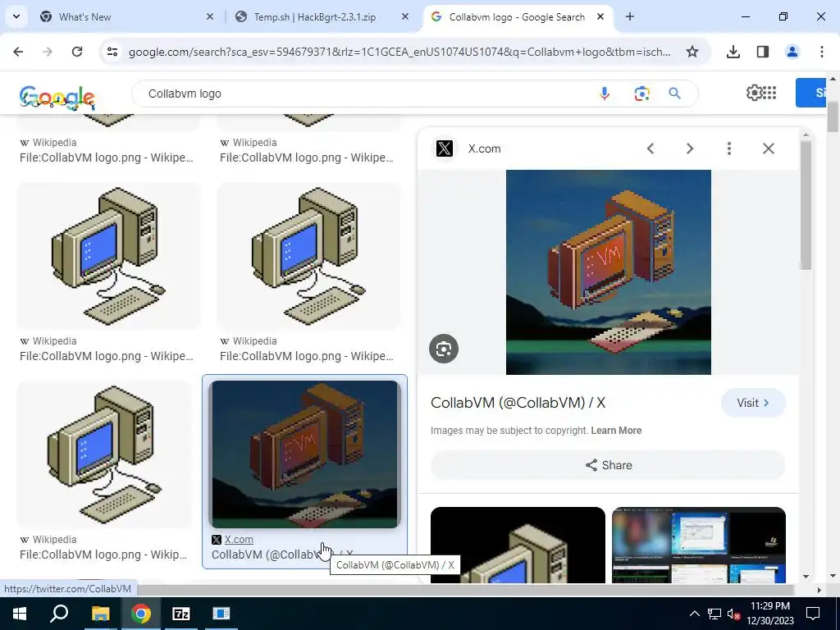Open the large CollabVM preview image
This screenshot has width=840, height=630.
pos(609,272)
